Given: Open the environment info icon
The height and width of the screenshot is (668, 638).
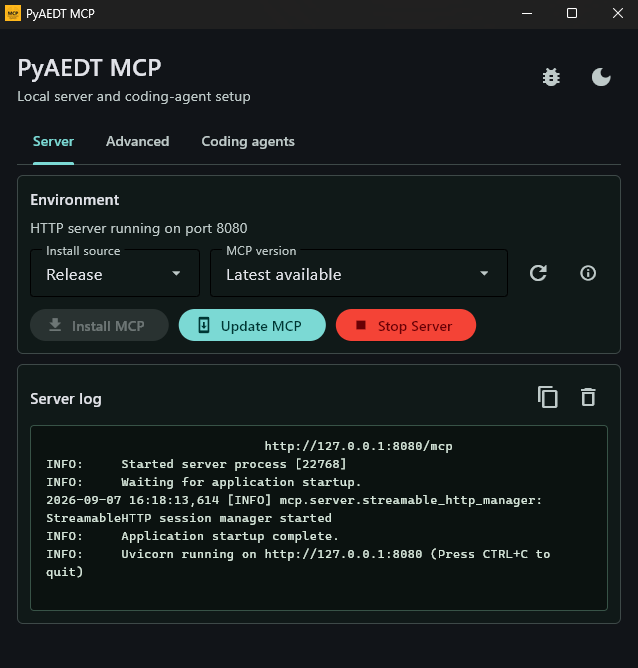Looking at the screenshot, I should pos(588,273).
